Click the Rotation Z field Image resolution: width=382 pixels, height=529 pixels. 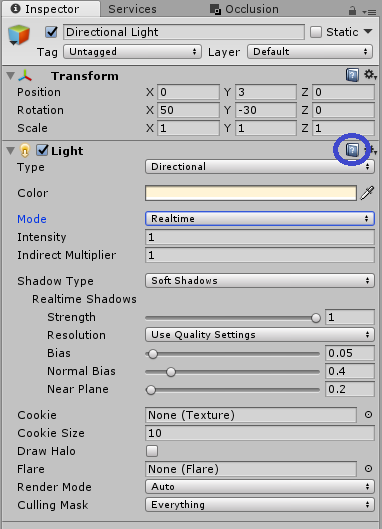coord(344,110)
